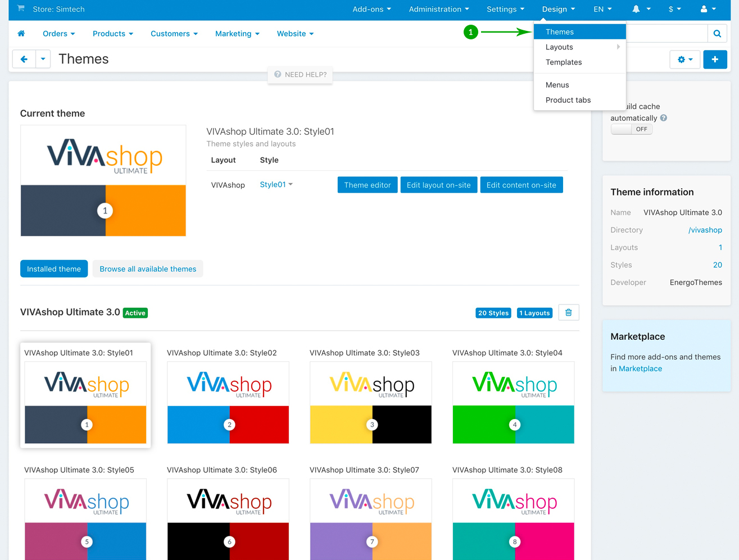The height and width of the screenshot is (560, 739).
Task: Select Style05 magenta and blue thumbnail
Action: (x=85, y=520)
